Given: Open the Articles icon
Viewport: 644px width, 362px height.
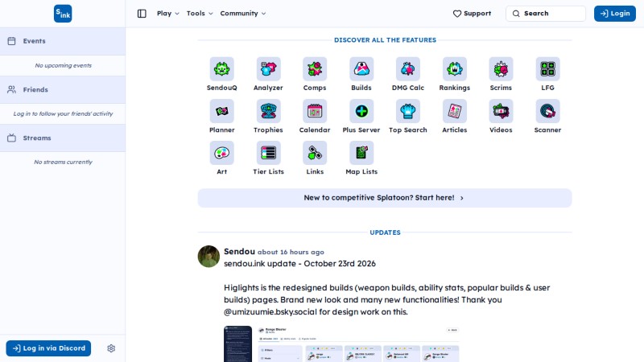Looking at the screenshot, I should (455, 111).
